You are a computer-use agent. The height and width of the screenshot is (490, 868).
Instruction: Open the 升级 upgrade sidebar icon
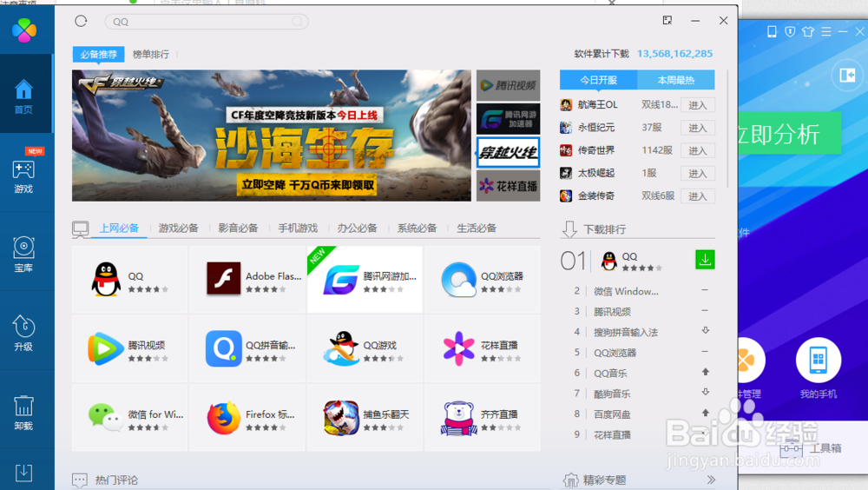pyautogui.click(x=23, y=333)
